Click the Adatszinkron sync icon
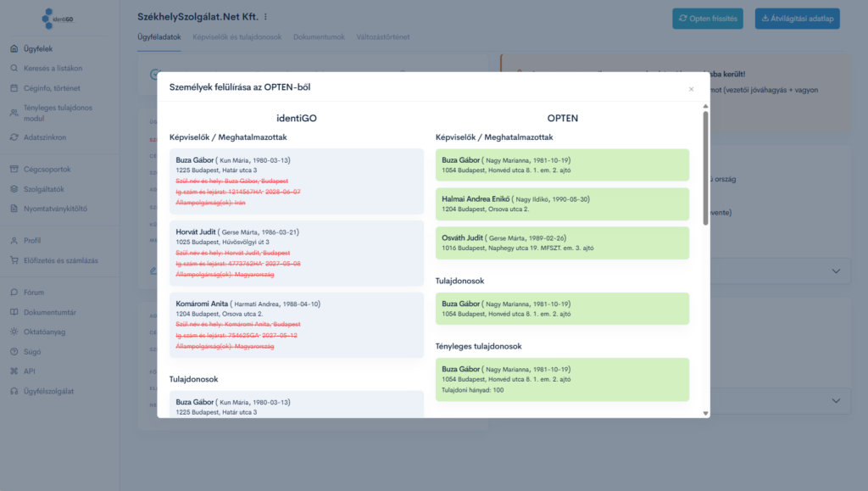 tap(14, 137)
